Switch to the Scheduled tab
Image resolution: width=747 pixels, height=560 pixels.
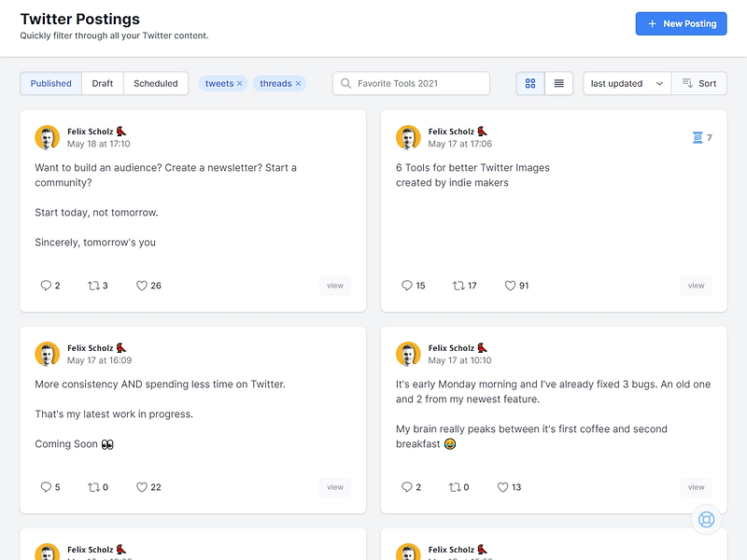(x=156, y=83)
